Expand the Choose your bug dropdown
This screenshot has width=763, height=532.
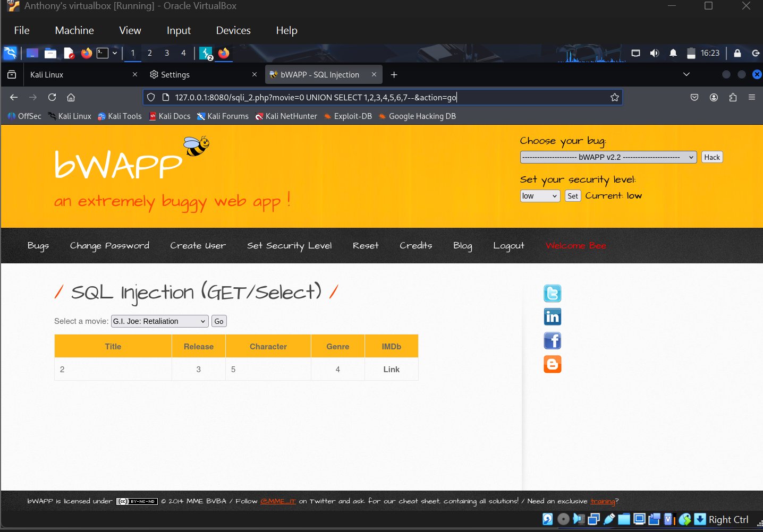608,157
